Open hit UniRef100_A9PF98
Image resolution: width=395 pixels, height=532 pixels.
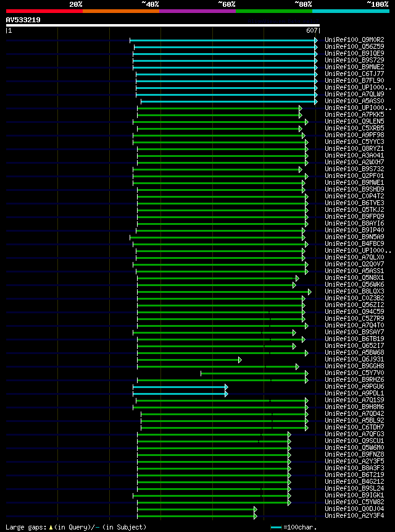tap(354, 135)
